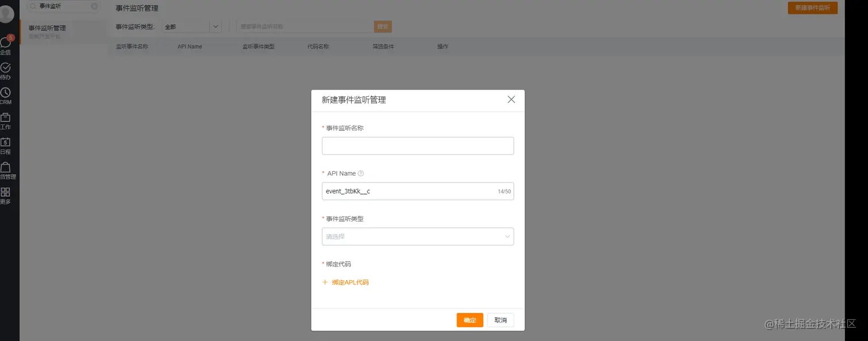Viewport: 868px width, 341px height.
Task: Click the 绑定APL代码 link
Action: (x=350, y=282)
